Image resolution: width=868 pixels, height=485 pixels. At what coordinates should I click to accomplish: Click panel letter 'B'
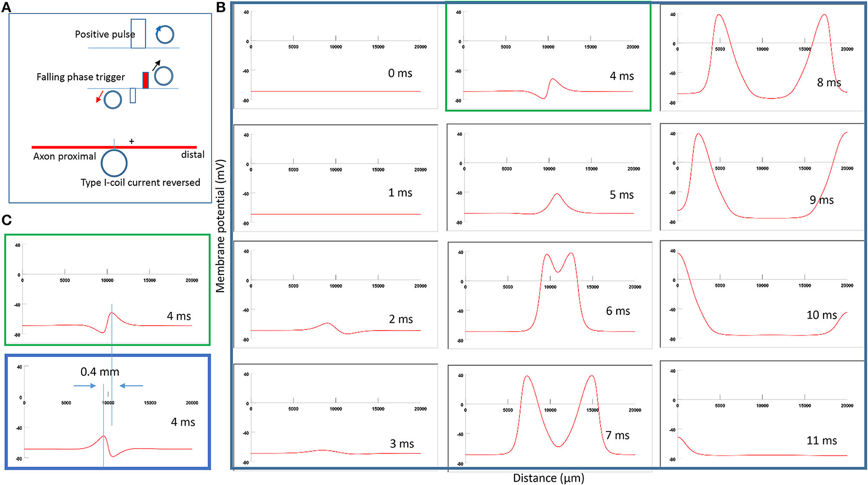coord(221,7)
